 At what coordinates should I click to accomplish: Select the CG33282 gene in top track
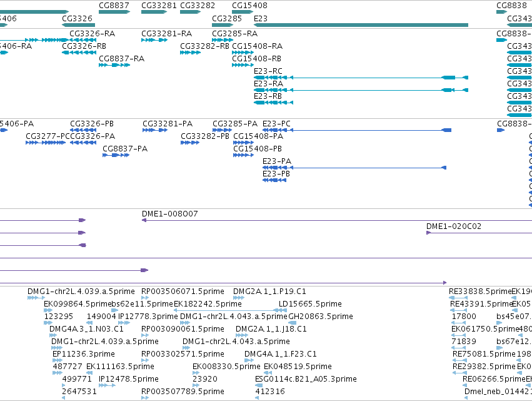point(190,12)
